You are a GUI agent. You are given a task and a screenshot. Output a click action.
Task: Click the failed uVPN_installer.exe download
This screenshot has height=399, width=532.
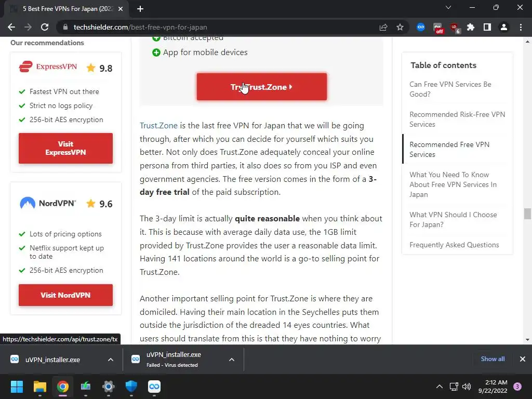point(173,360)
